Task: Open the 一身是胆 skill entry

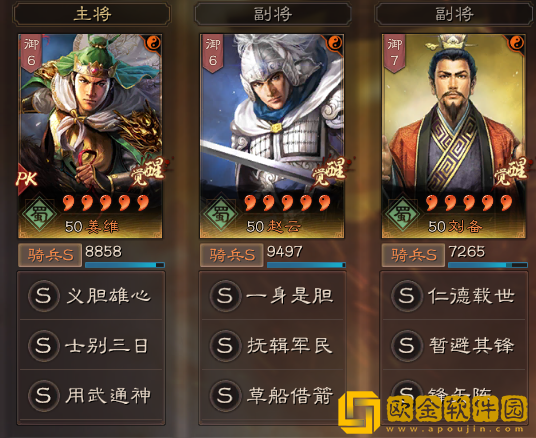Action: (272, 295)
